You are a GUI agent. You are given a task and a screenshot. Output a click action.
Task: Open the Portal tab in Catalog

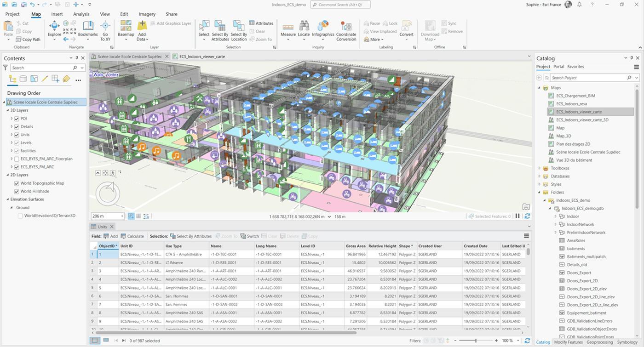[558, 67]
